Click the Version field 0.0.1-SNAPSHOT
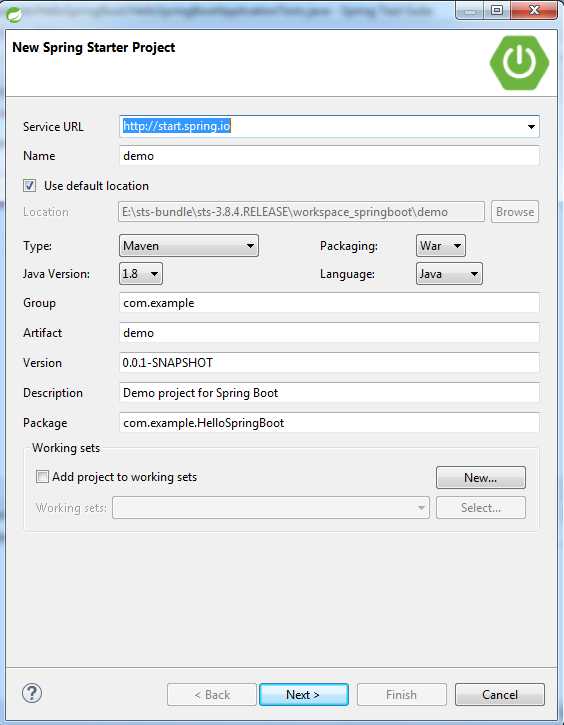The width and height of the screenshot is (564, 725). (x=329, y=362)
